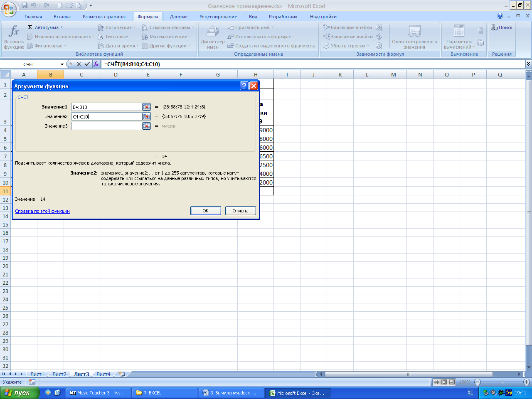Switch to the Вставка tab

pyautogui.click(x=62, y=17)
